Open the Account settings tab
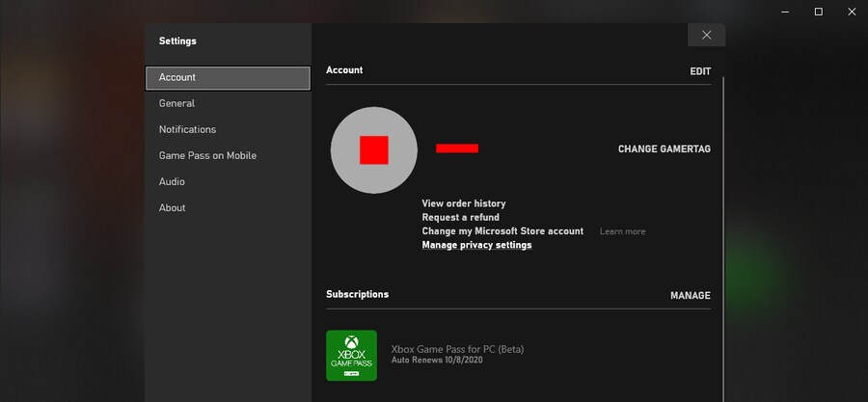The height and width of the screenshot is (402, 868). [228, 78]
